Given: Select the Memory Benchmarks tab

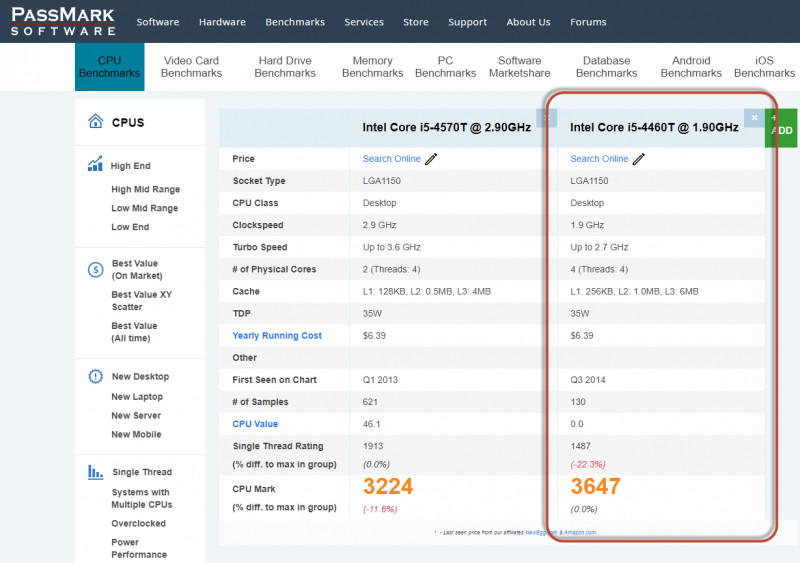Looking at the screenshot, I should 372,67.
